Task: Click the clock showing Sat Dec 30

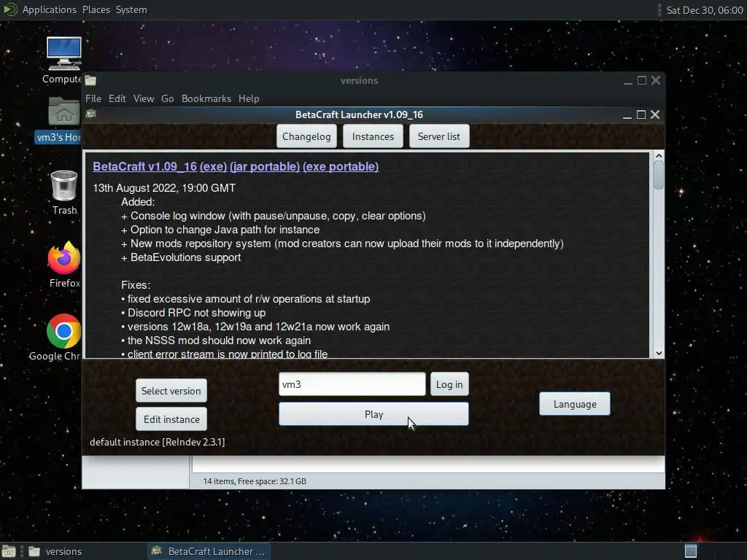Action: (x=704, y=10)
